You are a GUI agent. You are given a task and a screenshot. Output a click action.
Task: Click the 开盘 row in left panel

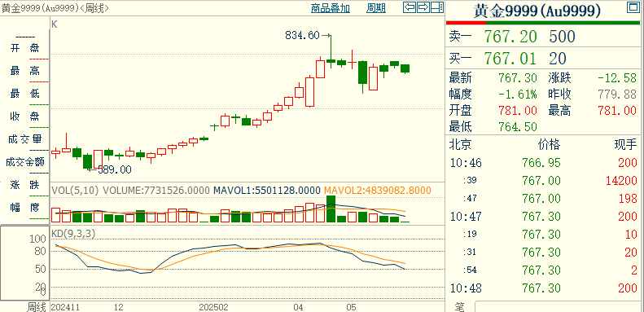pyautogui.click(x=24, y=49)
